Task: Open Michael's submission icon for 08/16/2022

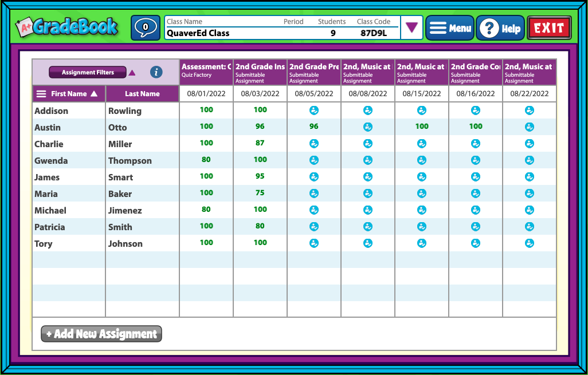Action: 476,210
